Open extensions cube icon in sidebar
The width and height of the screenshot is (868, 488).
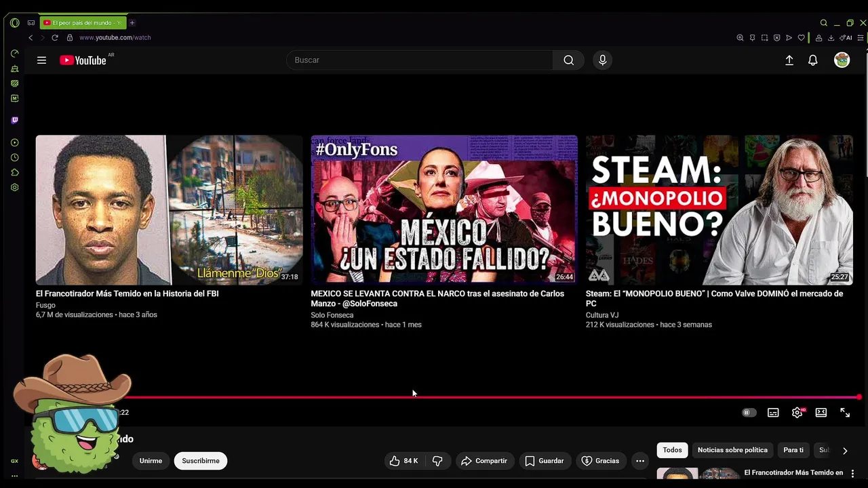[x=14, y=172]
